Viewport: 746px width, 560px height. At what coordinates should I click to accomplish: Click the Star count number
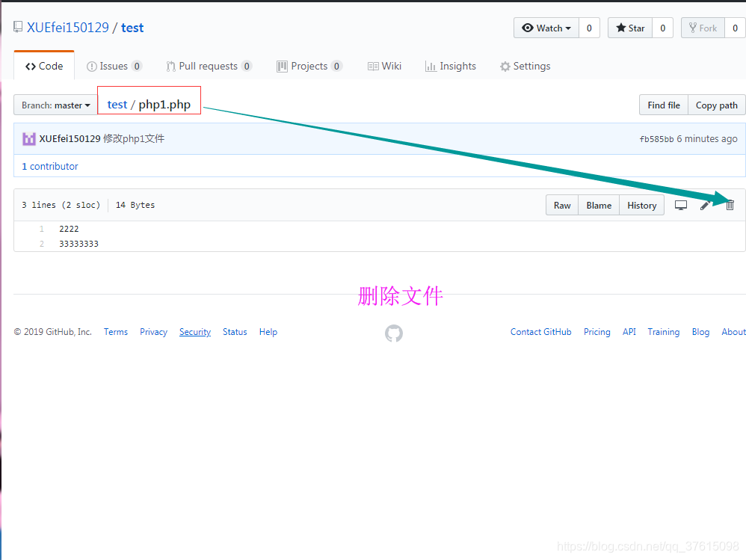pos(662,28)
